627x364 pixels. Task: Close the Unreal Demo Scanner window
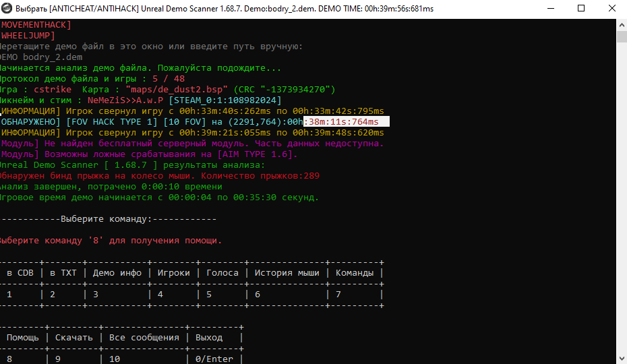pos(610,9)
